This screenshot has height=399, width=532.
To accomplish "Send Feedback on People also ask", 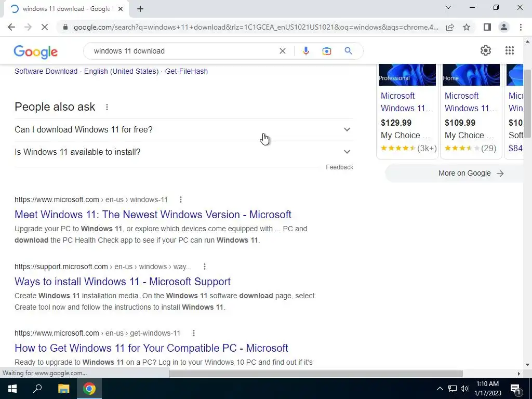I will coord(339,167).
